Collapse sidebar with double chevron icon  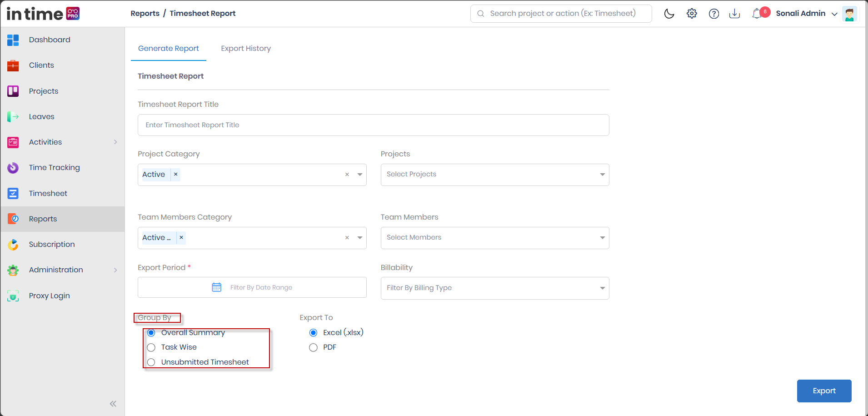(113, 404)
